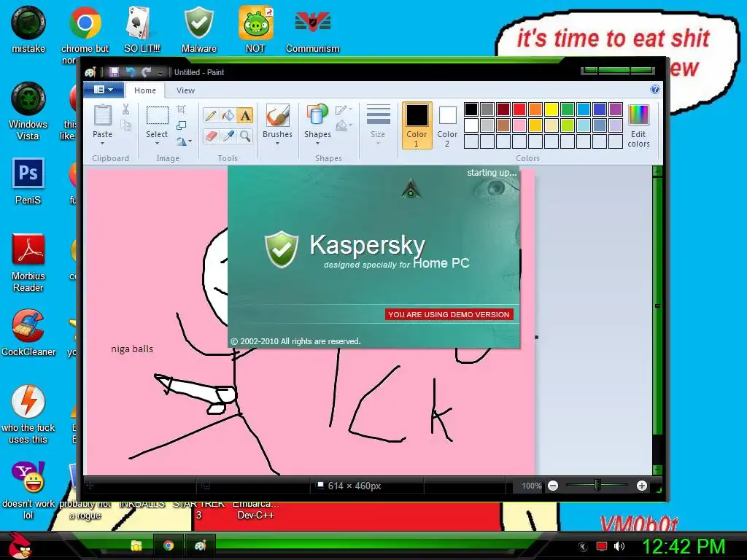
Task: Click the Redo arrow in Paint title bar
Action: click(x=146, y=72)
